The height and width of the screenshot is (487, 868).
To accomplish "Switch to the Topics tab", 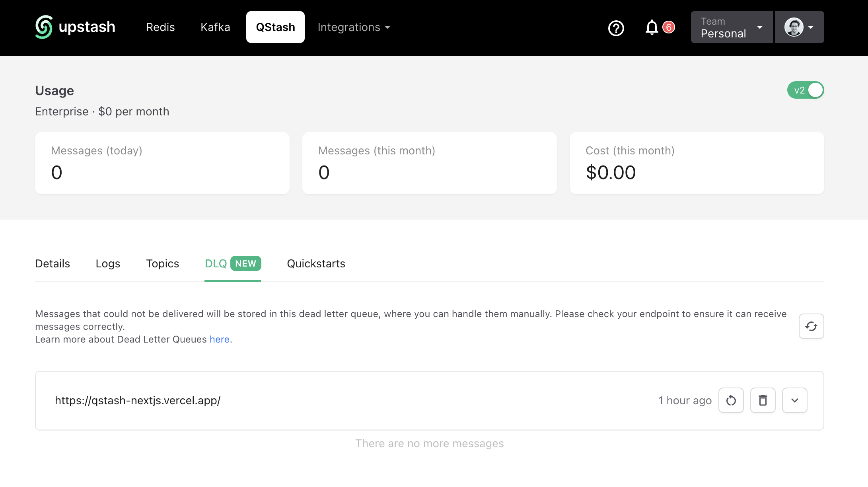I will (162, 263).
